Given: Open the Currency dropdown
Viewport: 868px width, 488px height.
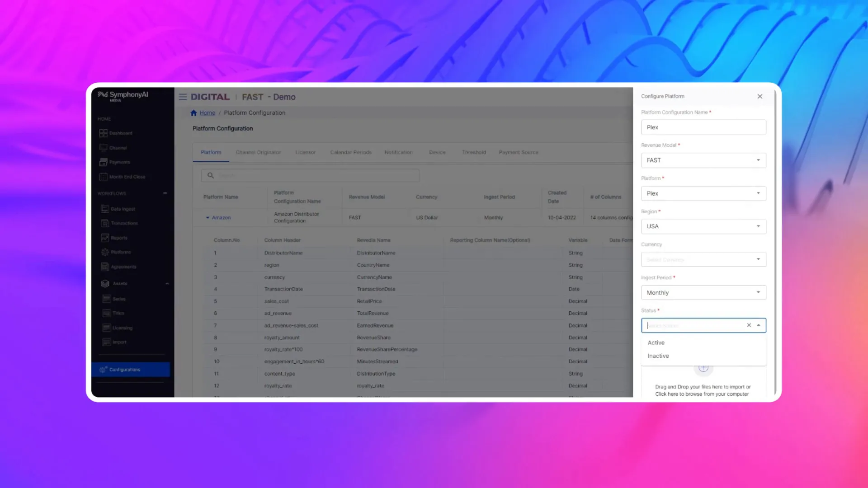Looking at the screenshot, I should [x=703, y=259].
